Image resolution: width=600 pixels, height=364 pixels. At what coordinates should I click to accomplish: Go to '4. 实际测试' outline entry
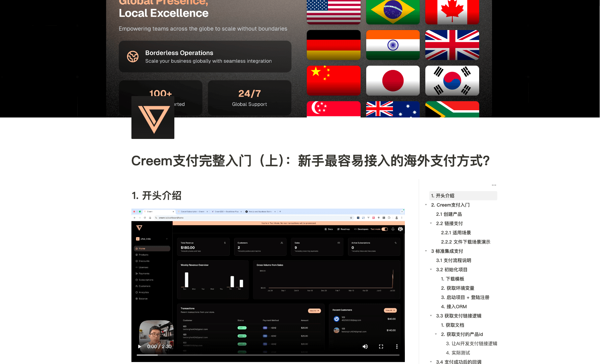click(458, 353)
